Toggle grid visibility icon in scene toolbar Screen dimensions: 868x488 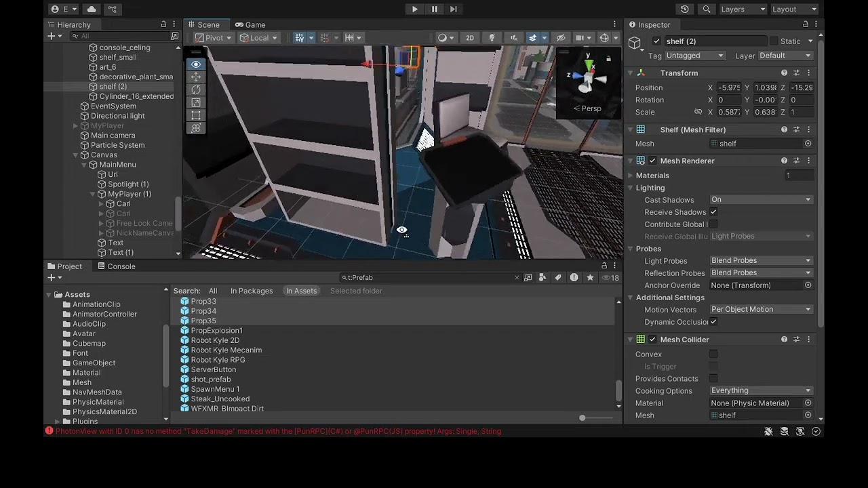point(299,37)
